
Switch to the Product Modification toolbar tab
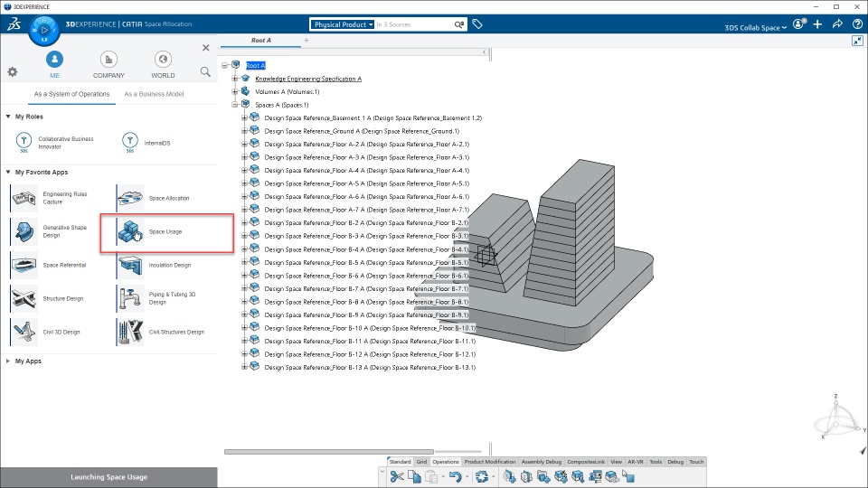(x=490, y=462)
